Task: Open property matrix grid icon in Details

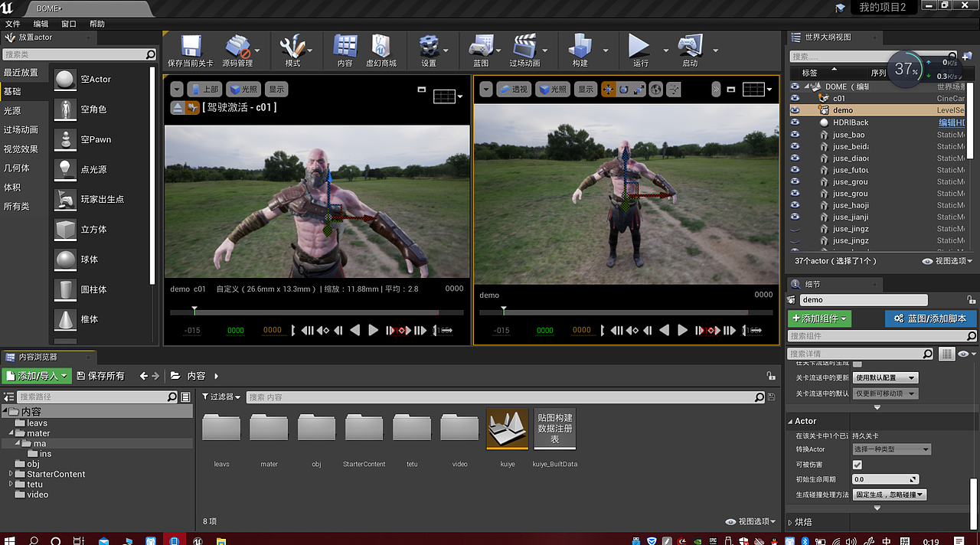Action: tap(947, 354)
